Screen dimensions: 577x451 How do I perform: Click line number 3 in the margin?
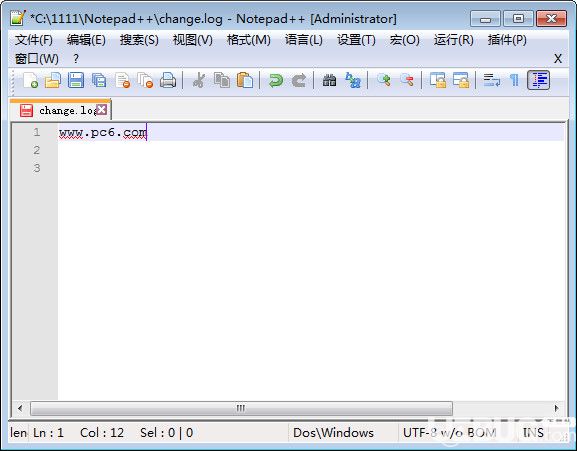pyautogui.click(x=36, y=168)
